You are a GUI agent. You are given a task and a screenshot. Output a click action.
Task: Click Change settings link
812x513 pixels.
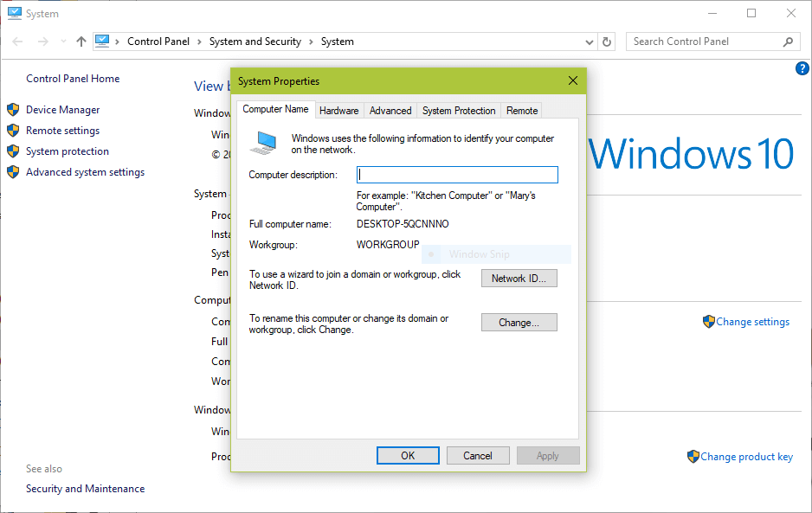(x=752, y=322)
